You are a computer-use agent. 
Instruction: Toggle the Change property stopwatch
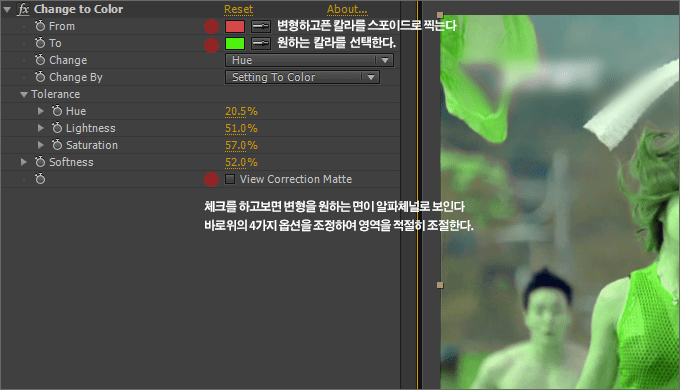(40, 60)
